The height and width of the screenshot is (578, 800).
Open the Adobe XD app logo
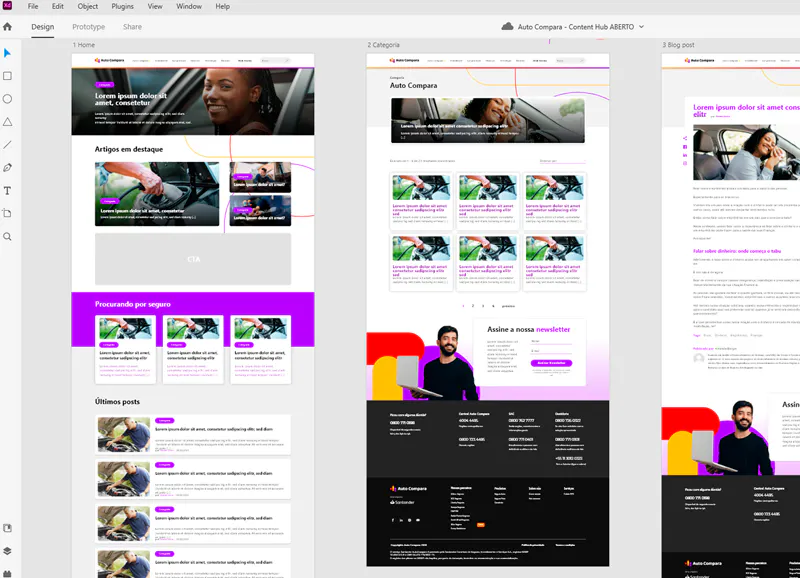(x=7, y=5)
